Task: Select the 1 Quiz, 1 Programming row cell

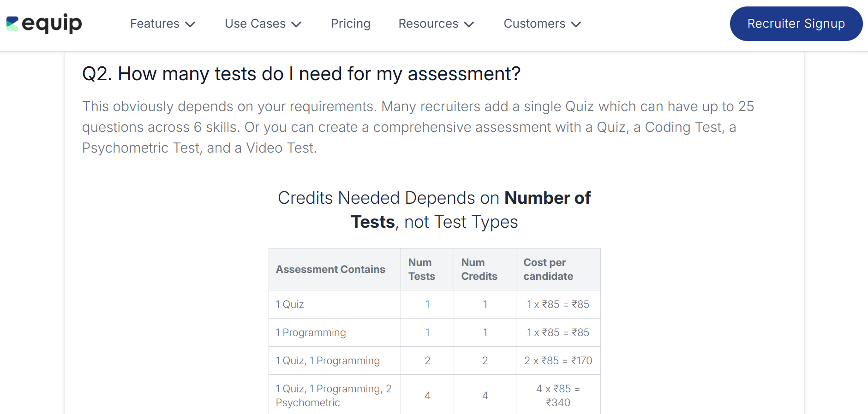Action: [x=335, y=361]
